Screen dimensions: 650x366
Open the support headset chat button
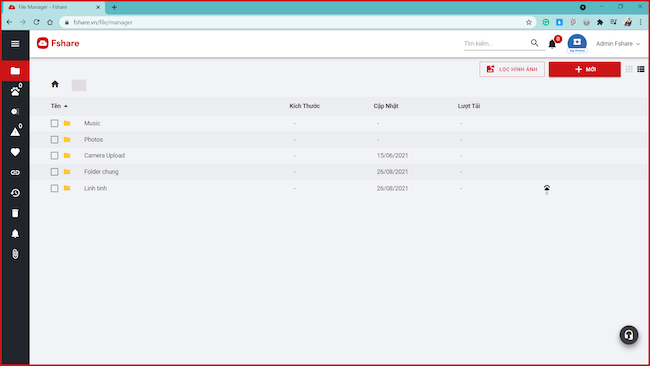(629, 335)
